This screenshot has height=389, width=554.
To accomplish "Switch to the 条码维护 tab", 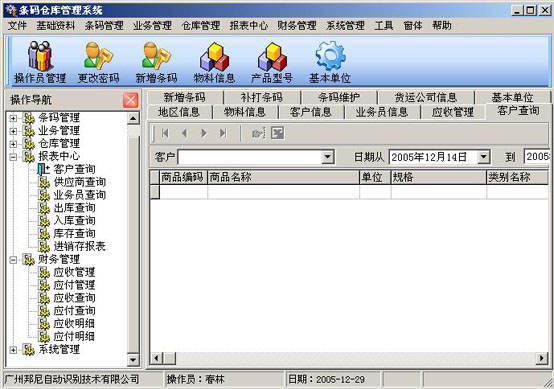I will pyautogui.click(x=339, y=97).
